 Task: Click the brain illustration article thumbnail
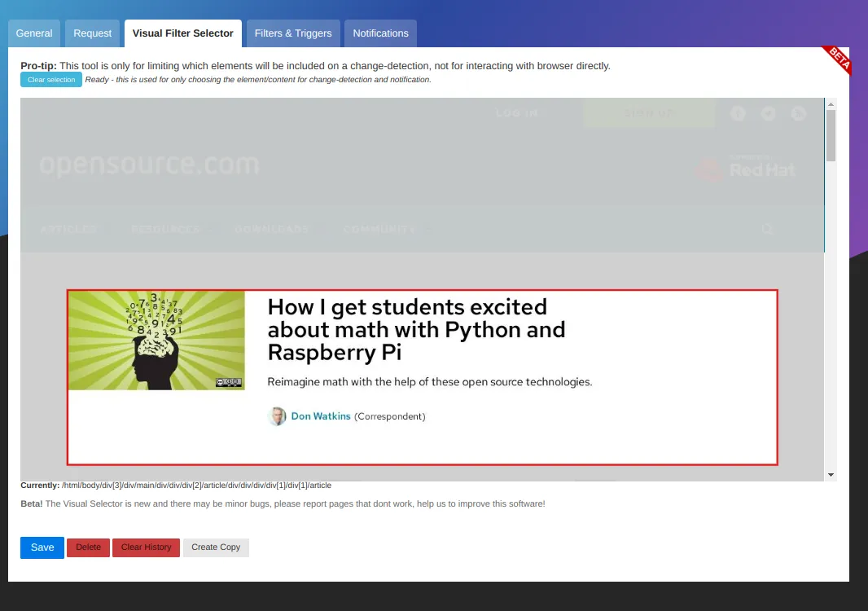tap(156, 341)
